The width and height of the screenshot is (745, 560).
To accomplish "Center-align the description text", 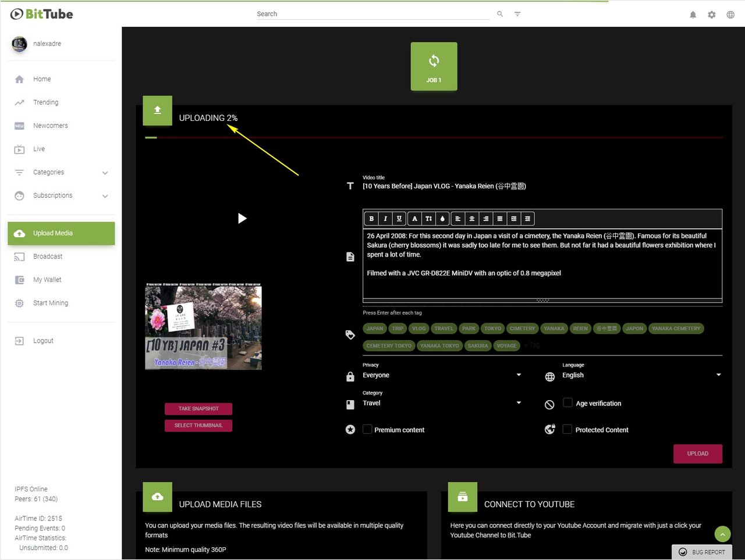I will tap(472, 219).
